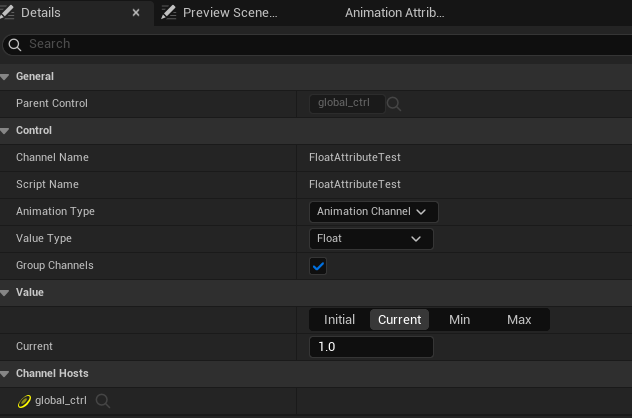This screenshot has height=418, width=632.
Task: Click the Preview Scene tab icon
Action: (168, 13)
